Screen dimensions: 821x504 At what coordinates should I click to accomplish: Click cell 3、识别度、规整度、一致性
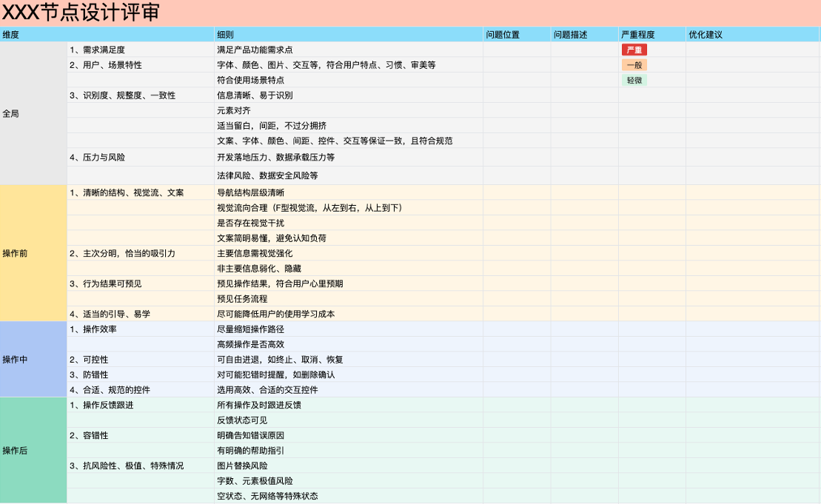pyautogui.click(x=141, y=95)
